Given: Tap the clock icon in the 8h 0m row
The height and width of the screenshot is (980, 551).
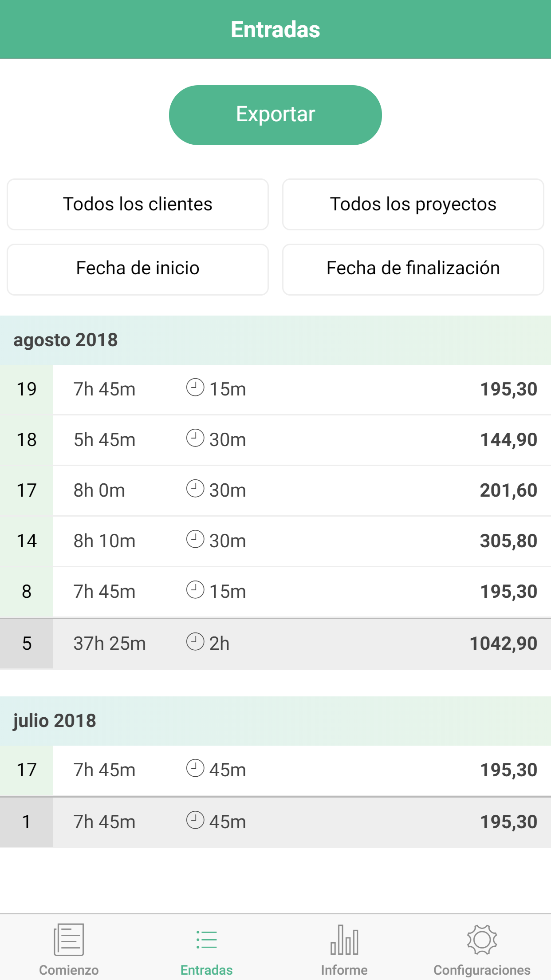Looking at the screenshot, I should pyautogui.click(x=195, y=489).
